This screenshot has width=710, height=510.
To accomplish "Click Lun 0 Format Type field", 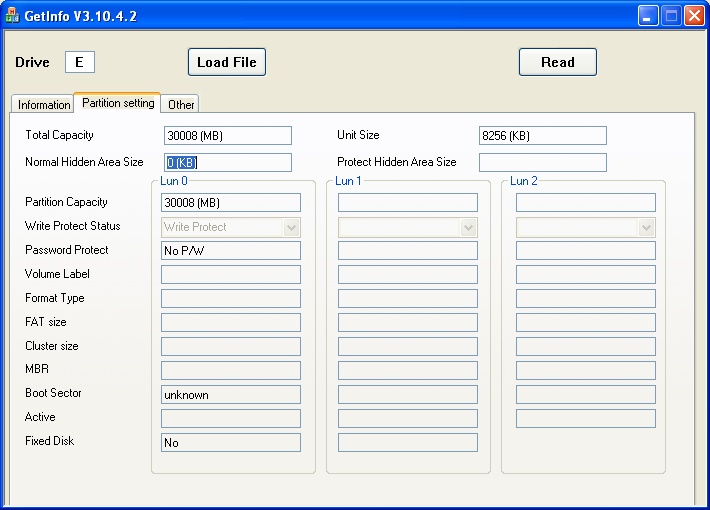I will (231, 298).
